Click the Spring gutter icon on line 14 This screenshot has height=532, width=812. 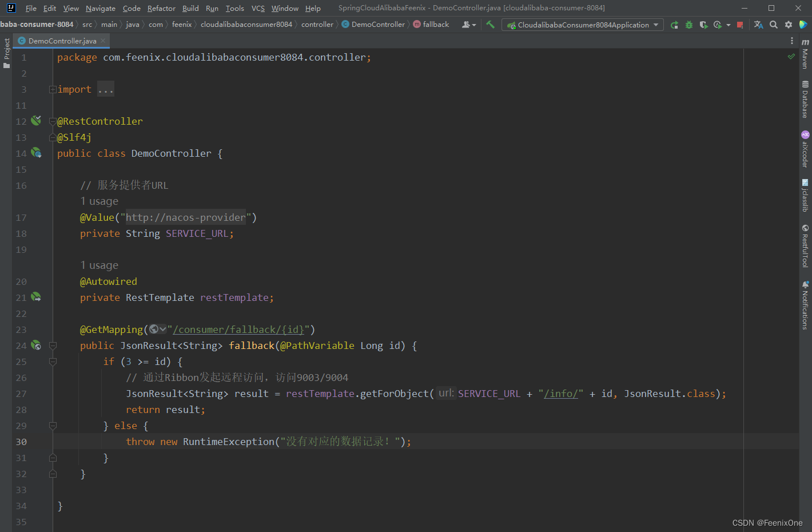coord(36,153)
